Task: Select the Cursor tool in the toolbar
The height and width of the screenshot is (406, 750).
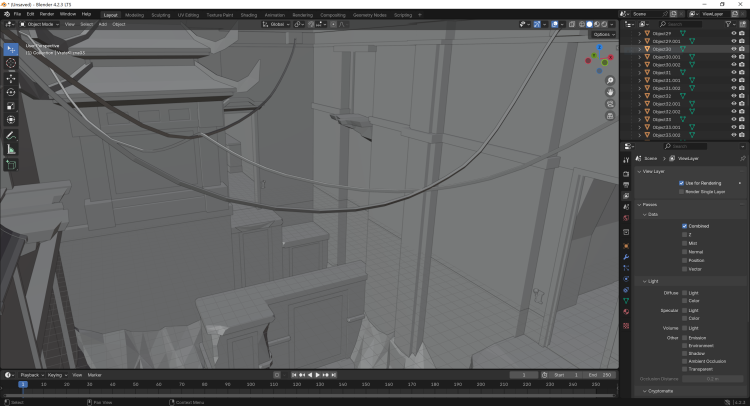Action: point(11,63)
